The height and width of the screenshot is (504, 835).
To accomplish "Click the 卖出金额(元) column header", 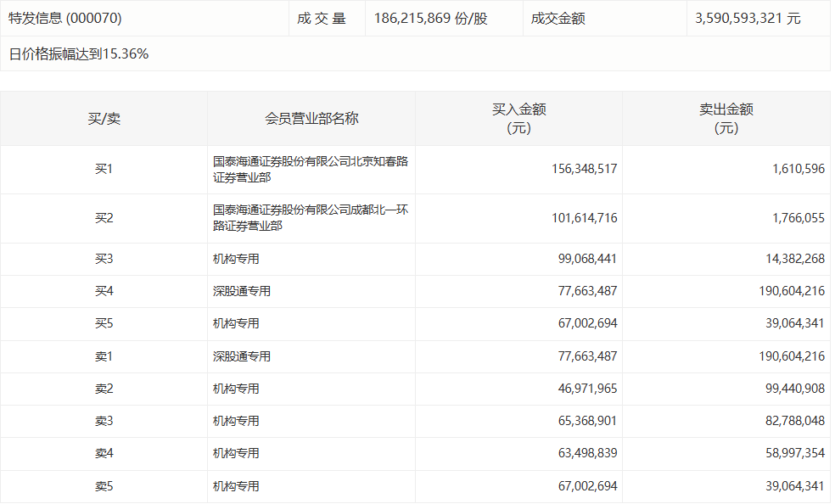I will 727,118.
